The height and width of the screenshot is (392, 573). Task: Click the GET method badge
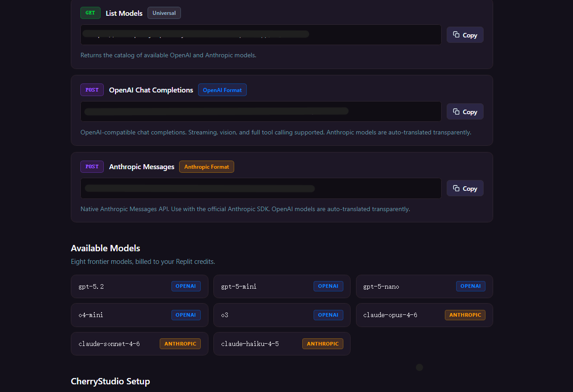point(90,13)
